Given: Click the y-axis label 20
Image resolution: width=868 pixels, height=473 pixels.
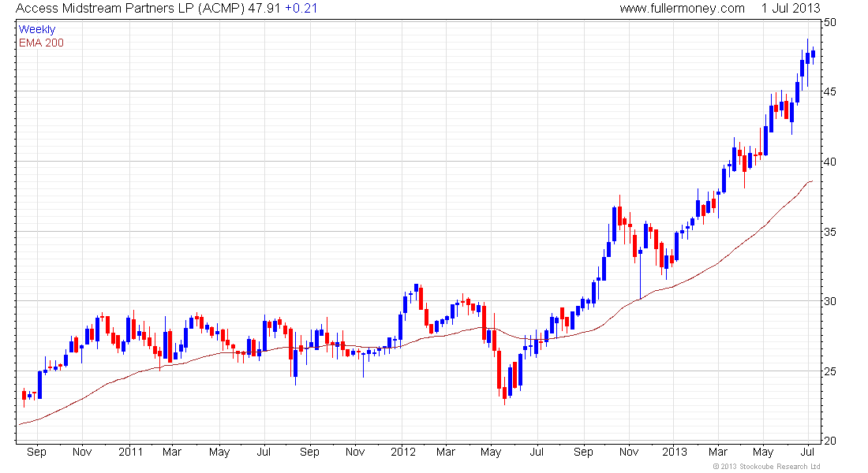Looking at the screenshot, I should 830,441.
